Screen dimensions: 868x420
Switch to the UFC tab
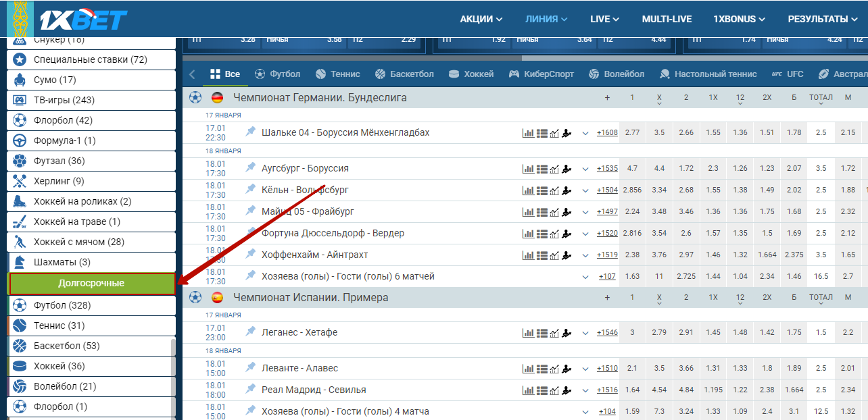coord(788,74)
